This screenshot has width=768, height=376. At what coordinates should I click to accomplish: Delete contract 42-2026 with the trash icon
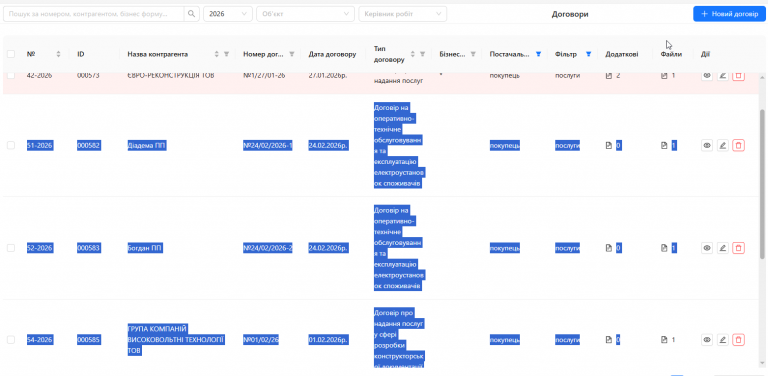coord(739,76)
